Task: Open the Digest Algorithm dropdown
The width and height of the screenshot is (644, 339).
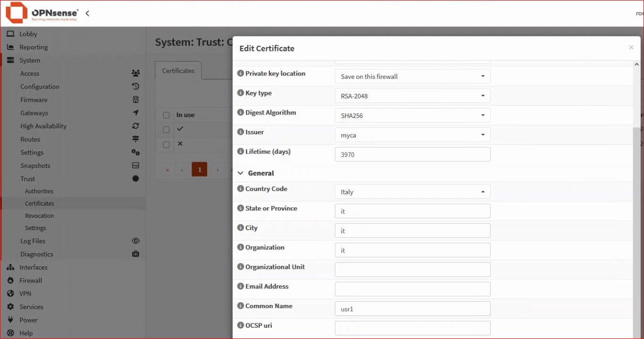Action: 412,116
